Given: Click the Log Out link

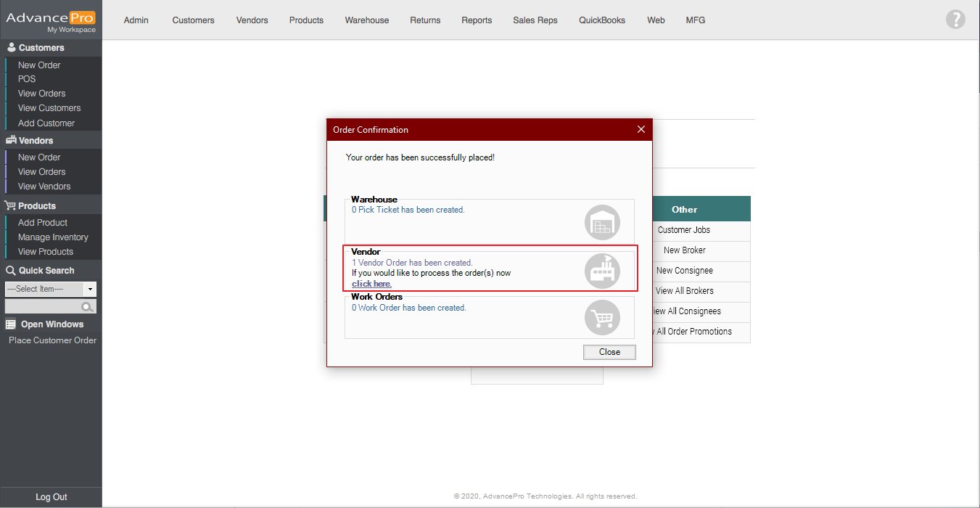Looking at the screenshot, I should tap(51, 497).
